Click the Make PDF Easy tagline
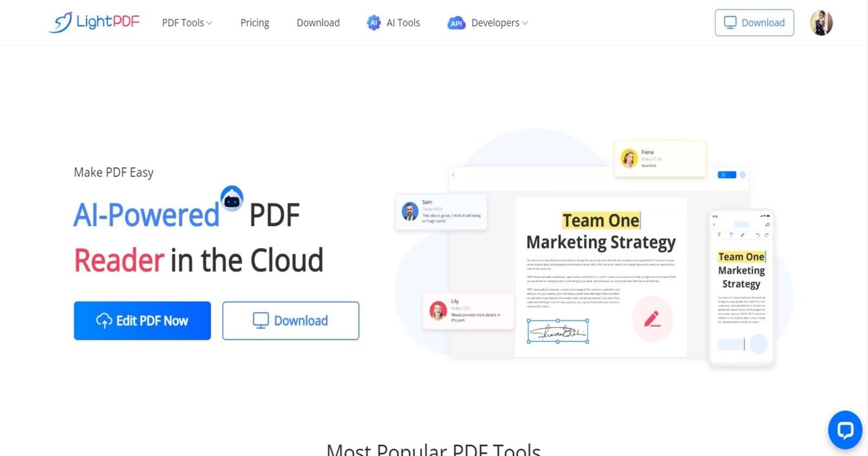Image resolution: width=868 pixels, height=456 pixels. [x=114, y=172]
